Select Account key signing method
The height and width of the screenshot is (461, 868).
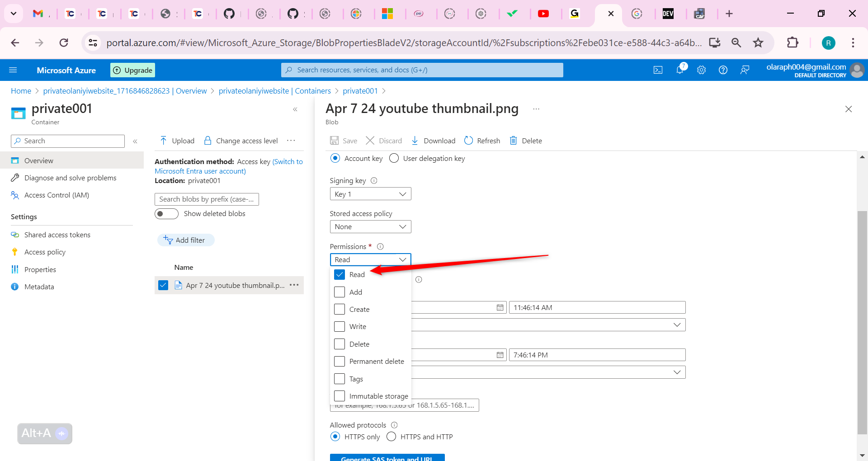coord(335,158)
